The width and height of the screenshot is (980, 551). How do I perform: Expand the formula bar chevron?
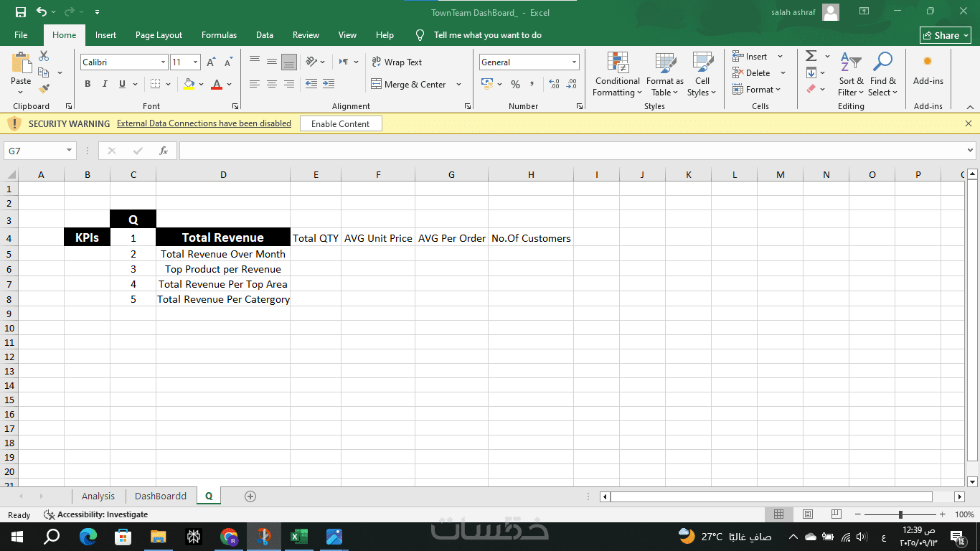click(x=971, y=151)
